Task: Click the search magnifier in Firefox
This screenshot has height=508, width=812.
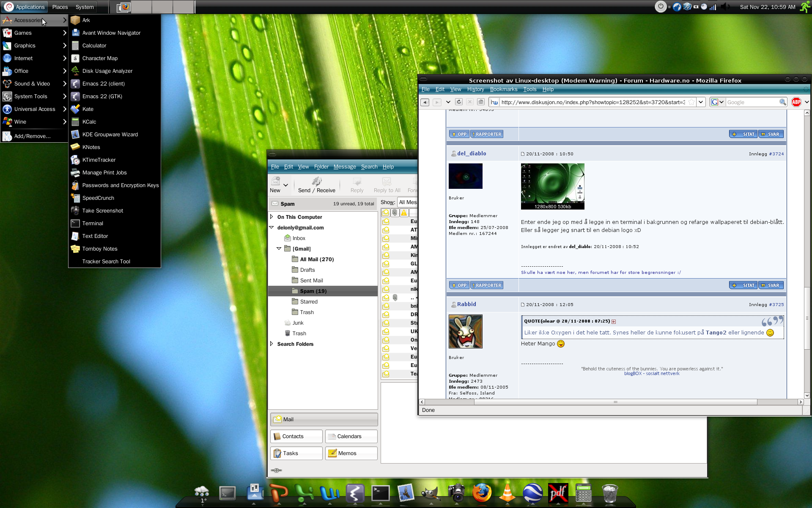Action: click(783, 102)
